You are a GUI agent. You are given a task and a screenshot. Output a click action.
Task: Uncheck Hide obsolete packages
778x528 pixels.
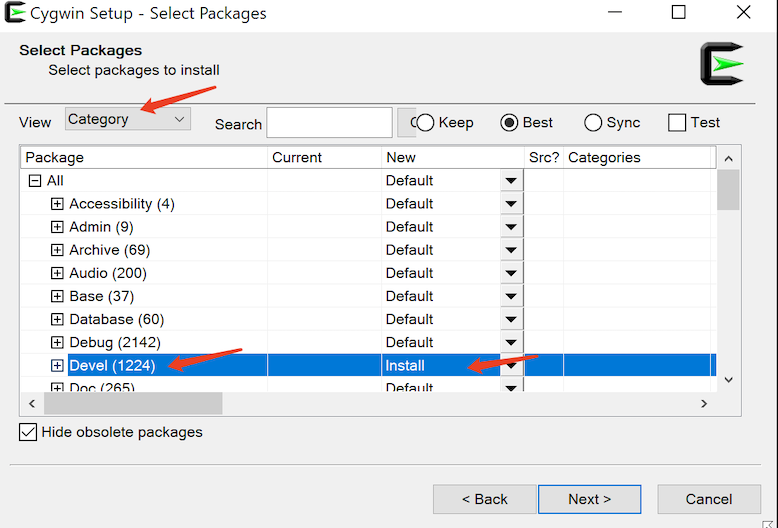(29, 433)
